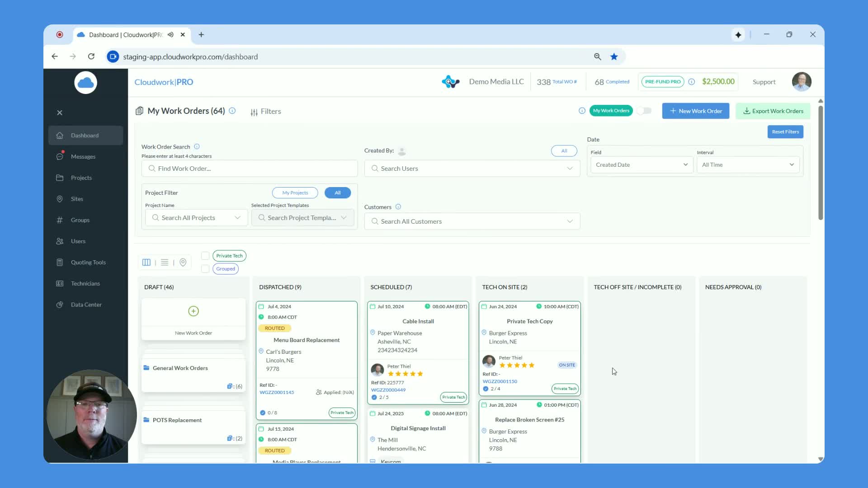The image size is (868, 488).
Task: Open a new browser tab
Action: (x=201, y=35)
